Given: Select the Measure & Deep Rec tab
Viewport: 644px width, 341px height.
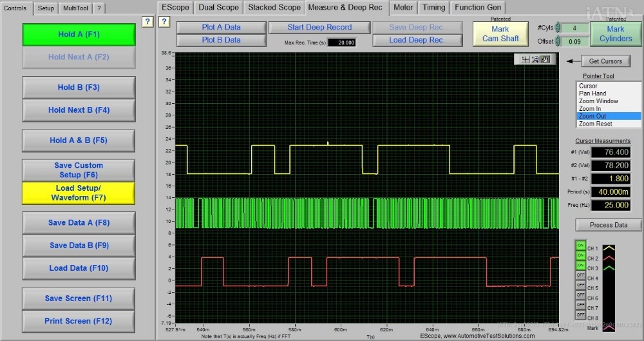Looking at the screenshot, I should tap(345, 7).
